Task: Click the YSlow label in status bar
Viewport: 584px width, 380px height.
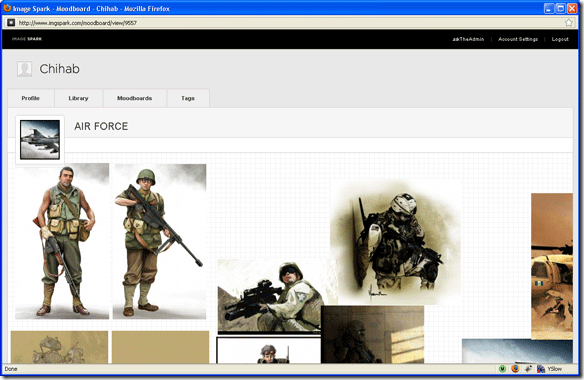Action: coord(555,369)
